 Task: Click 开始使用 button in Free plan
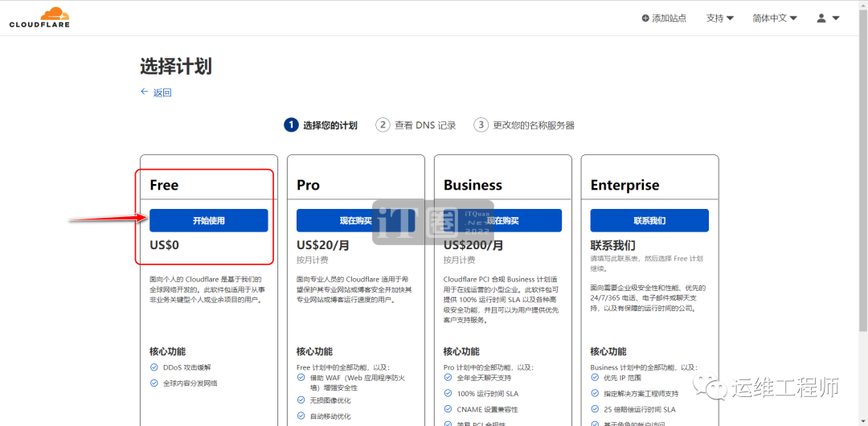point(209,220)
